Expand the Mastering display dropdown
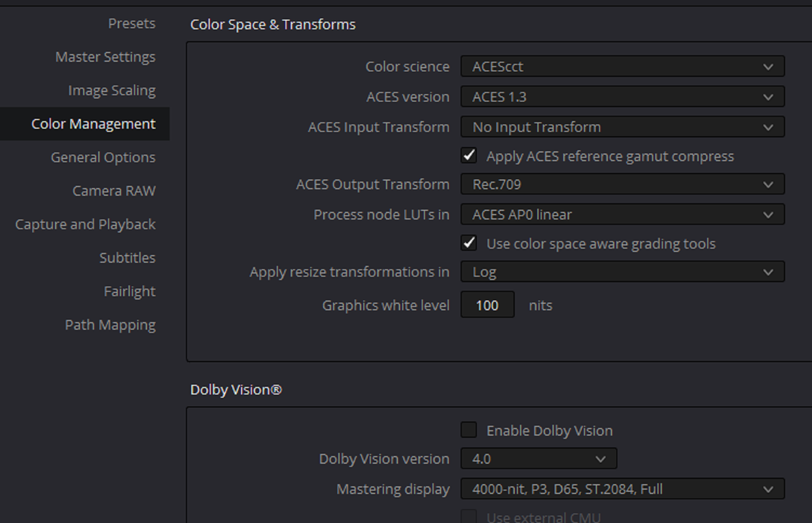Viewport: 812px width, 523px height. [622, 489]
